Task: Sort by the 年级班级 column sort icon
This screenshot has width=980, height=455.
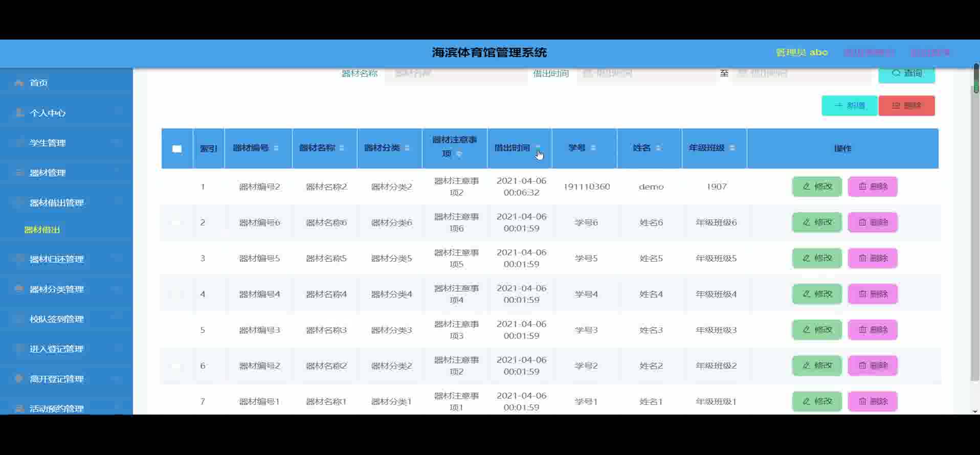Action: [x=732, y=148]
